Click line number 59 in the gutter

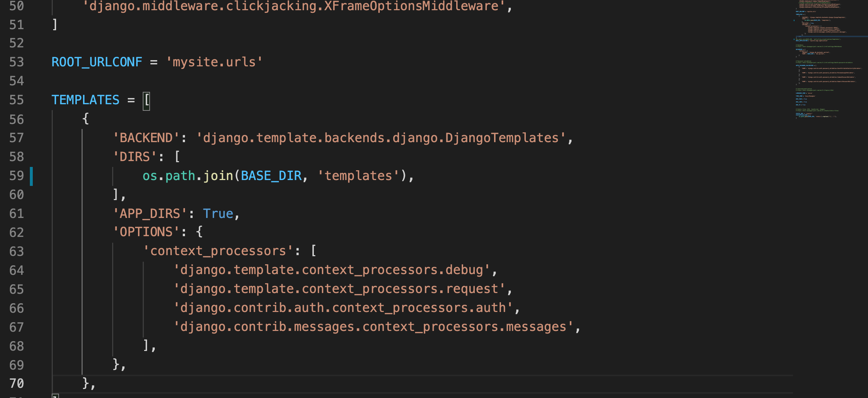(16, 176)
